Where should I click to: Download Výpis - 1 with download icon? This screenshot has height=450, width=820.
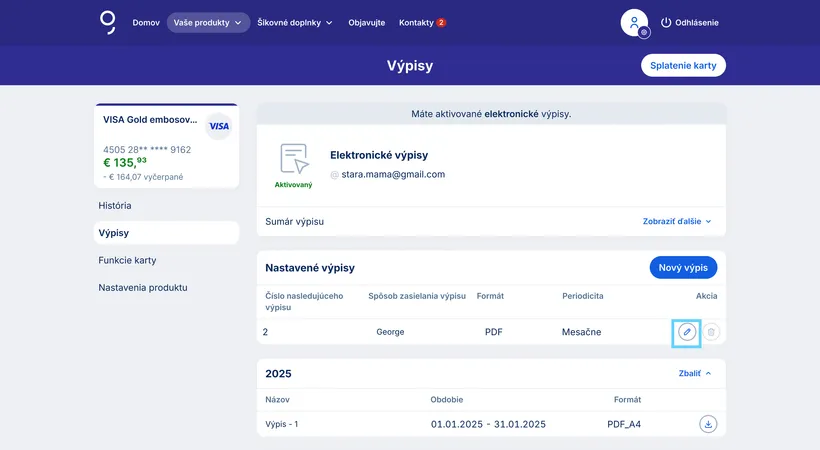708,424
